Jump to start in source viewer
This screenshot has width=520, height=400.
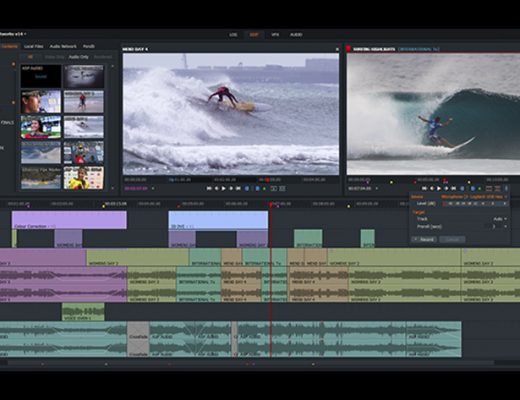pyautogui.click(x=209, y=189)
